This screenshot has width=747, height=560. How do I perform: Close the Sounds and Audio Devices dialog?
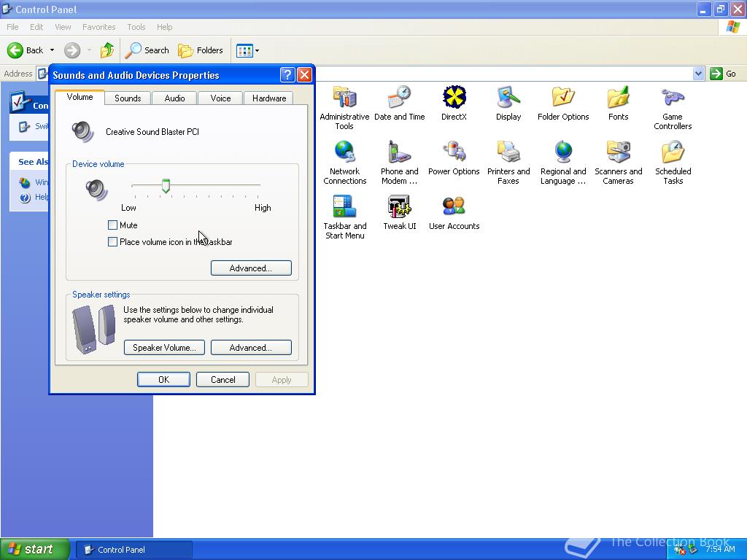(304, 75)
